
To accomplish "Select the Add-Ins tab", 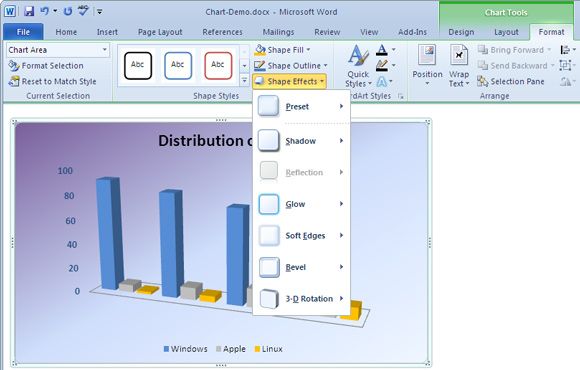I will coord(412,32).
